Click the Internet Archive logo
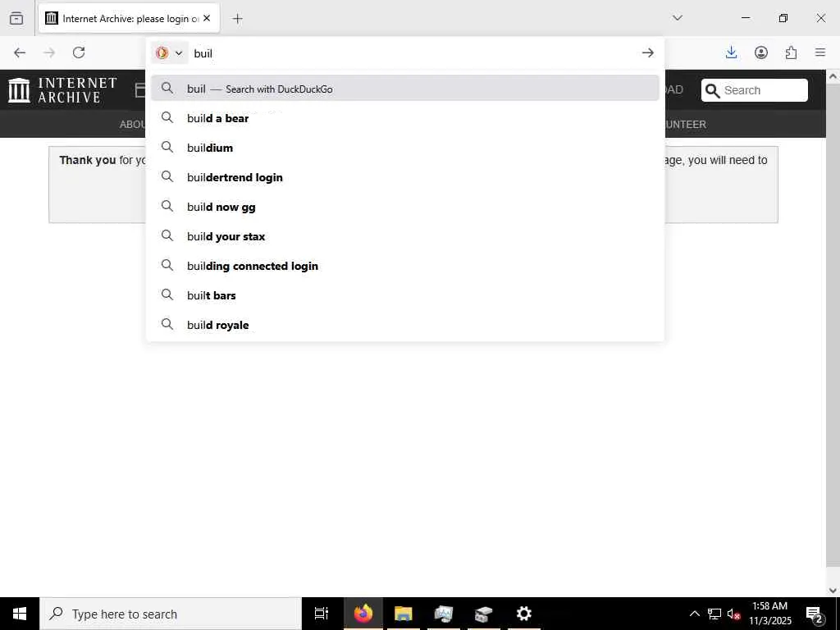This screenshot has width=840, height=630. click(x=62, y=90)
